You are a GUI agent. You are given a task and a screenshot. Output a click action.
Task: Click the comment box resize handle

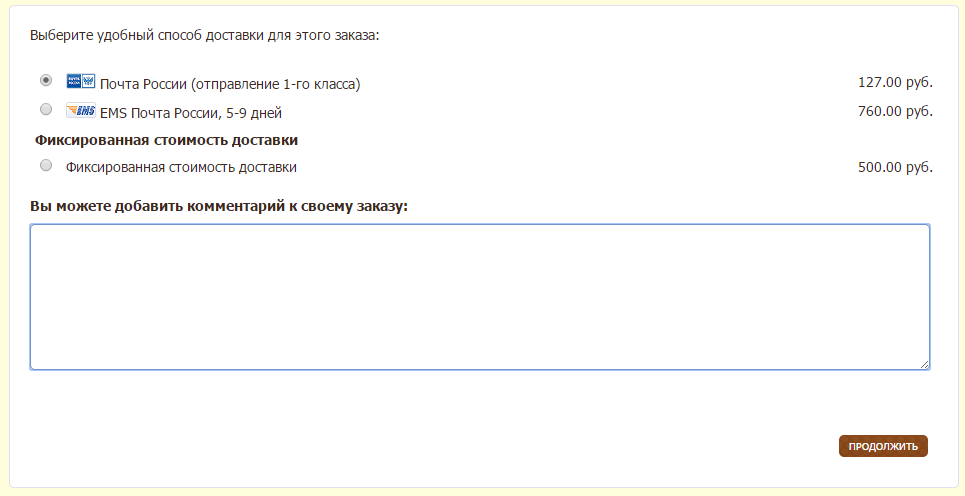[924, 364]
